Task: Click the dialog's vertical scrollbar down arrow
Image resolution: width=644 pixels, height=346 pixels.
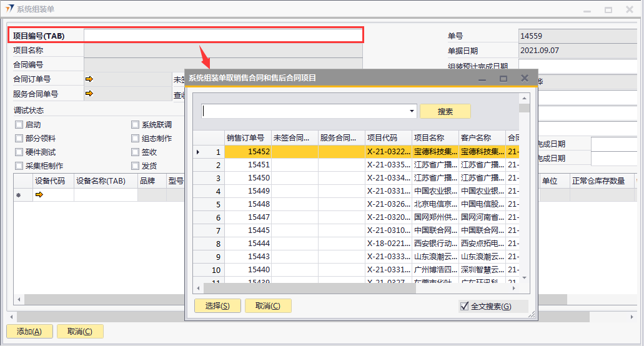Action: [x=525, y=278]
